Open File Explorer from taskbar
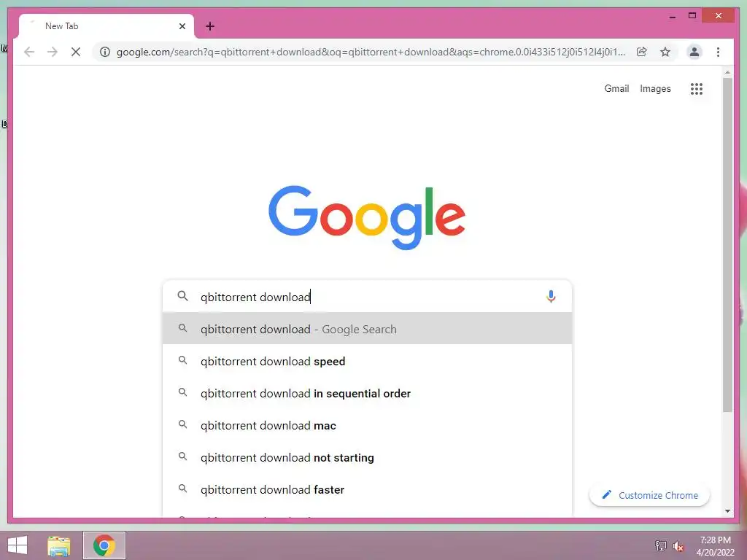This screenshot has height=560, width=747. point(59,545)
